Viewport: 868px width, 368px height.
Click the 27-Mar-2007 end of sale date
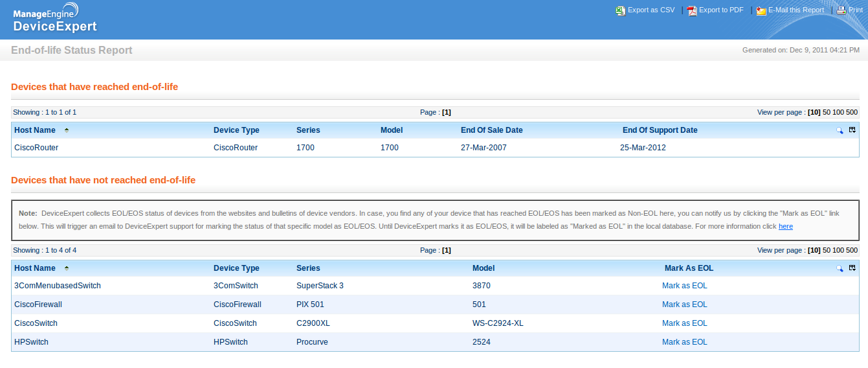[x=484, y=148]
